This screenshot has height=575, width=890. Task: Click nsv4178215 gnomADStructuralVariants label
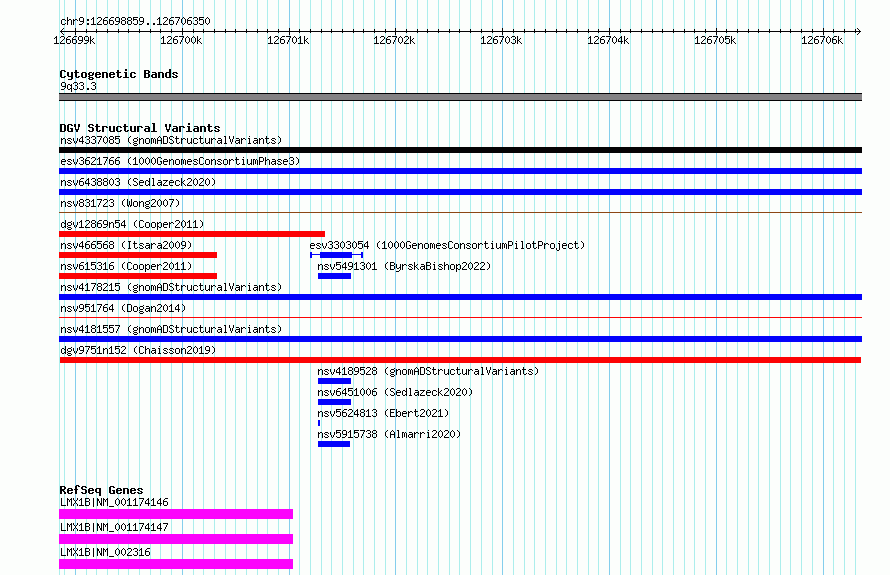(x=171, y=287)
